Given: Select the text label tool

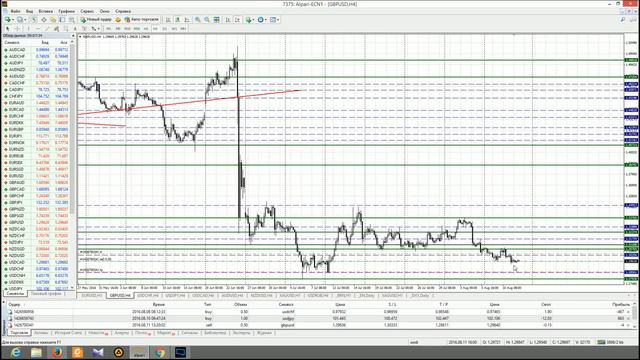Looking at the screenshot, I should 84,29.
